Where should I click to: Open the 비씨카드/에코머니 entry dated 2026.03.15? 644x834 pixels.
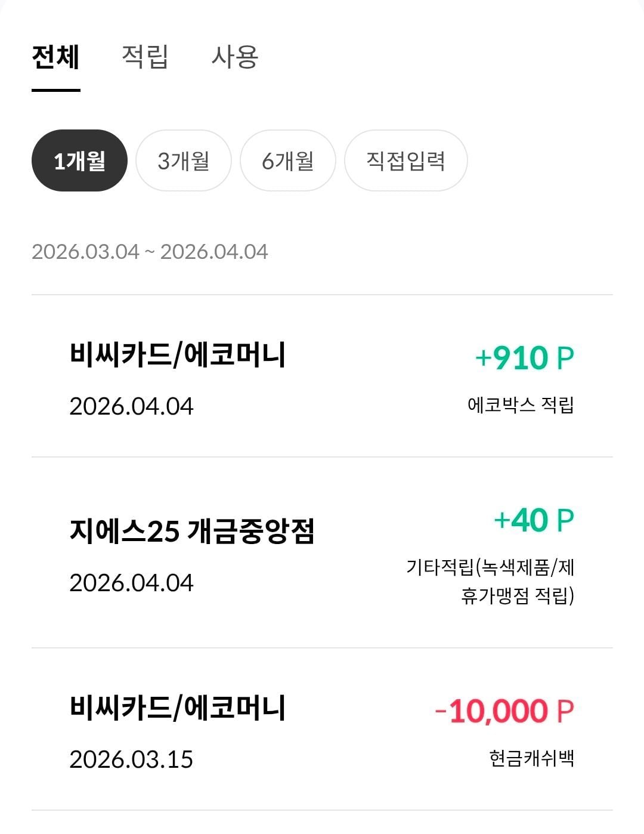coord(178,708)
